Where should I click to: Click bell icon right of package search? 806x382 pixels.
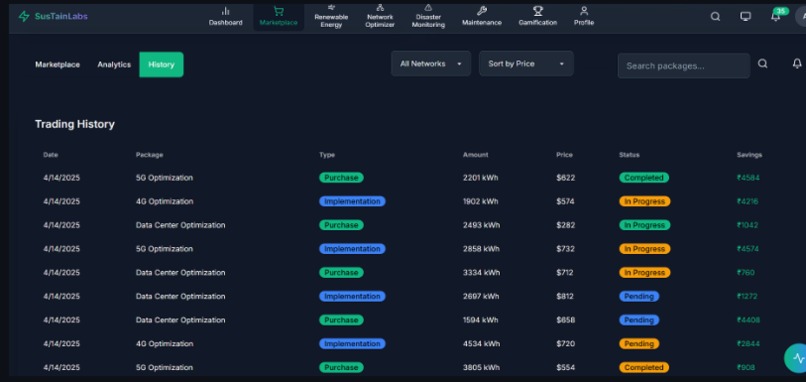pyautogui.click(x=797, y=64)
